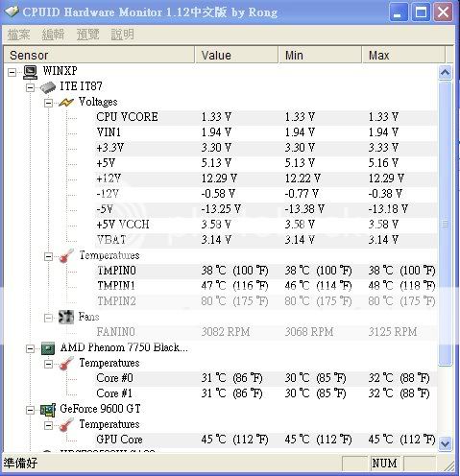
Task: Open the 說明 menu
Action: (x=122, y=35)
